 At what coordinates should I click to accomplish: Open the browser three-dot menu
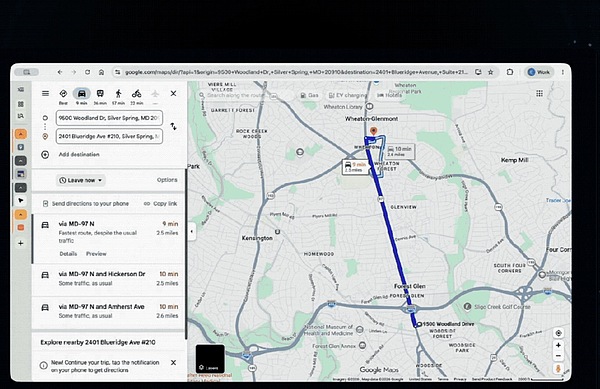[562, 72]
